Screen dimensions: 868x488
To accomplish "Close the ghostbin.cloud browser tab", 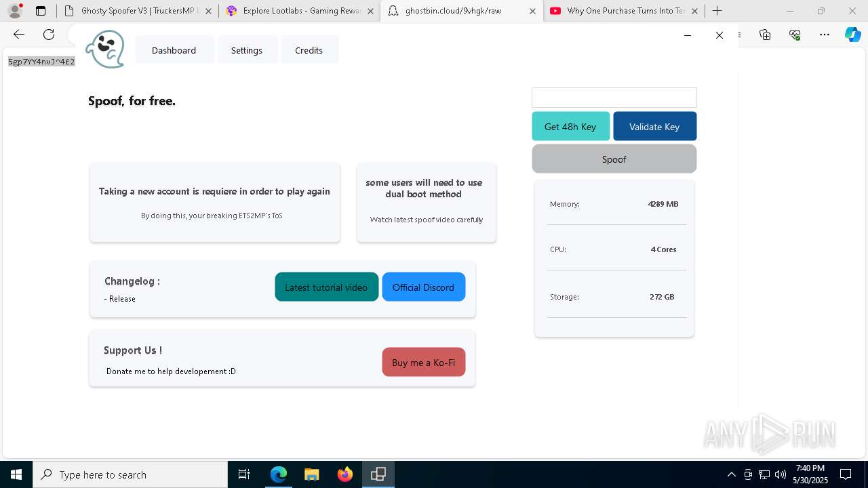I will click(533, 11).
